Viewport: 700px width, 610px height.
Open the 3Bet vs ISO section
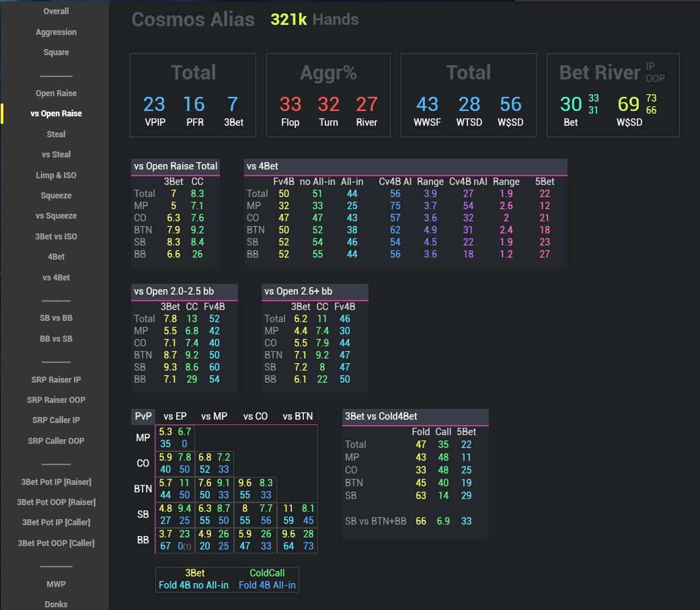pyautogui.click(x=56, y=236)
